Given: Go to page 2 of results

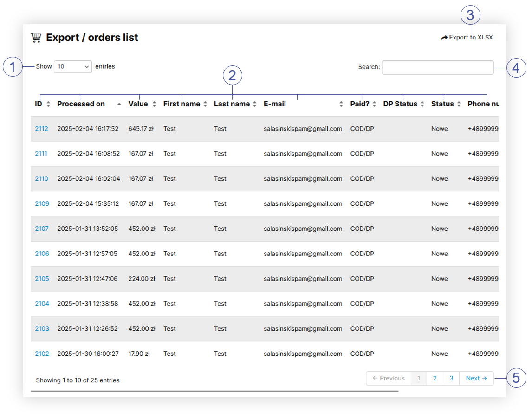Looking at the screenshot, I should (x=435, y=378).
